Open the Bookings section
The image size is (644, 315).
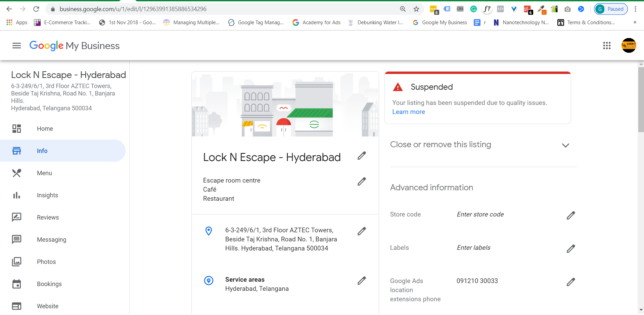pyautogui.click(x=63, y=284)
